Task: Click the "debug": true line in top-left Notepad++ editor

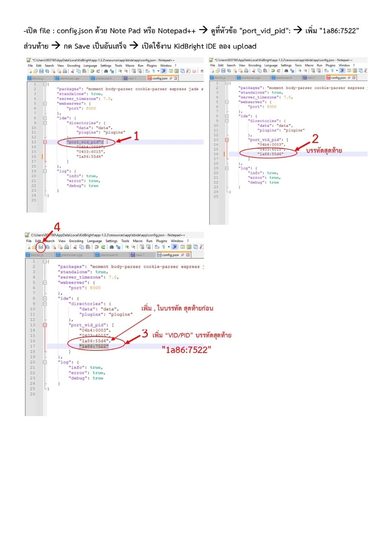Action: pos(83,186)
